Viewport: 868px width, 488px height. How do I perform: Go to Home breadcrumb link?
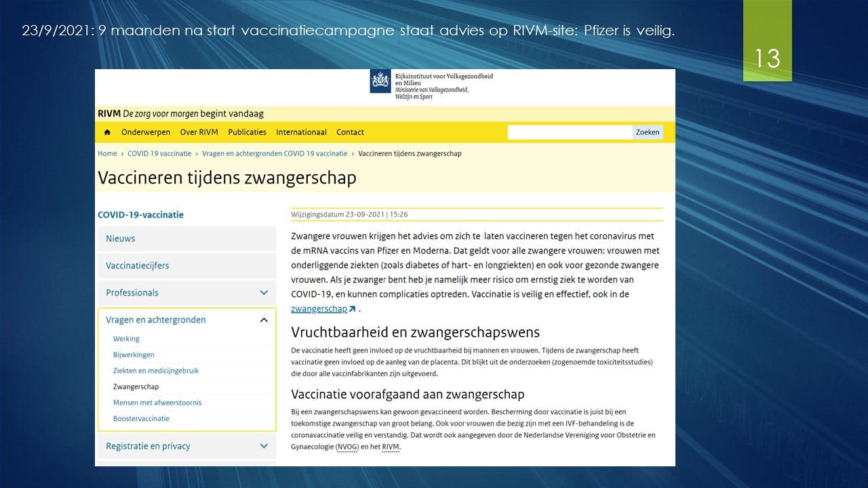[107, 154]
